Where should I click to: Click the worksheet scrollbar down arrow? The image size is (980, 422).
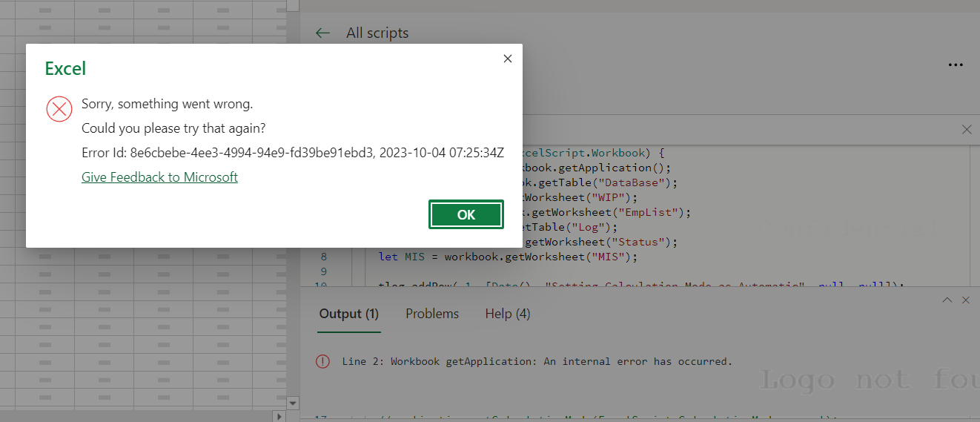click(293, 403)
